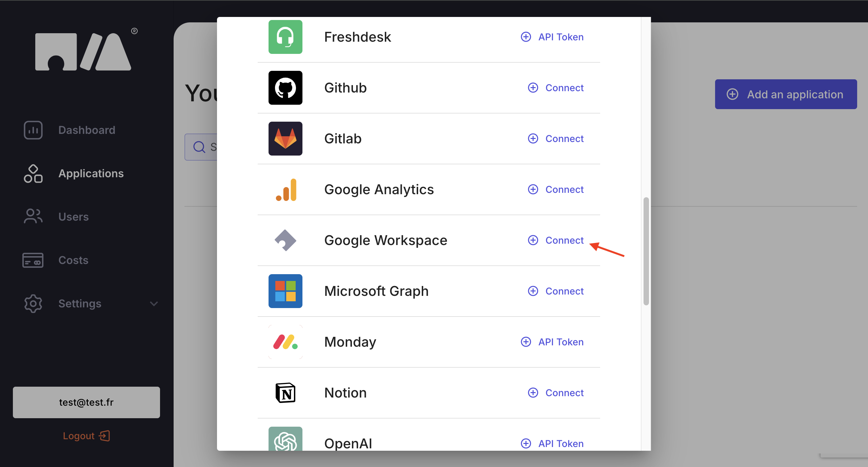Screen dimensions: 868x467
Task: Open the Dashboard sidebar item
Action: 86,130
